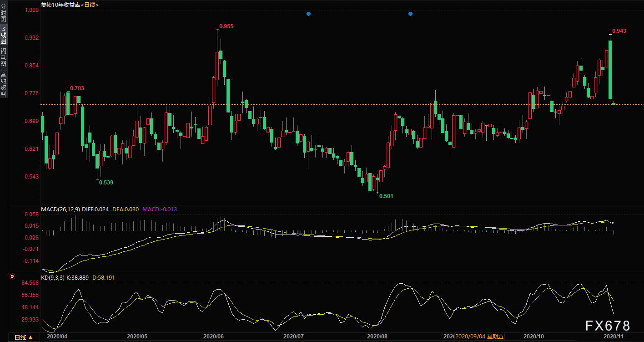Viewport: 644px width, 342px height.
Task: Click the DIFF:0.024 readout
Action: (96, 209)
